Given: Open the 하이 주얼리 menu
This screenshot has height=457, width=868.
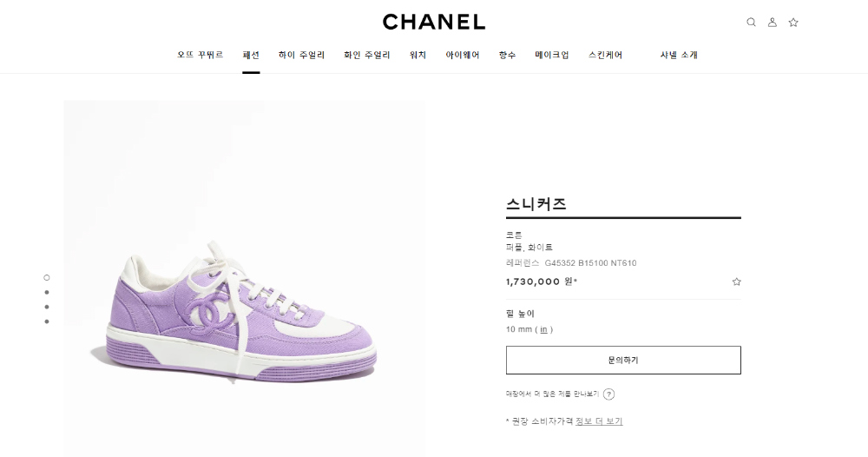Looking at the screenshot, I should point(302,55).
